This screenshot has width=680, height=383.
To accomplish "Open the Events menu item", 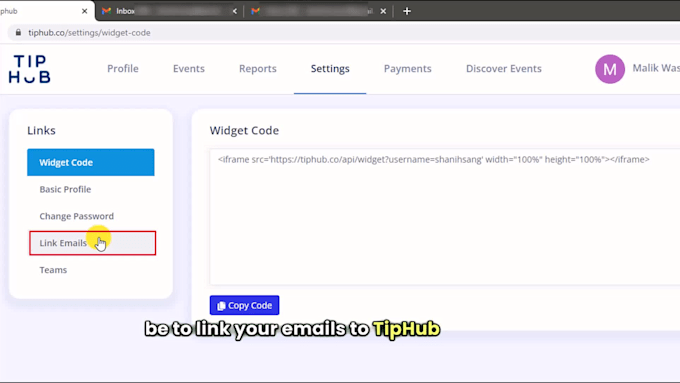I will [189, 69].
